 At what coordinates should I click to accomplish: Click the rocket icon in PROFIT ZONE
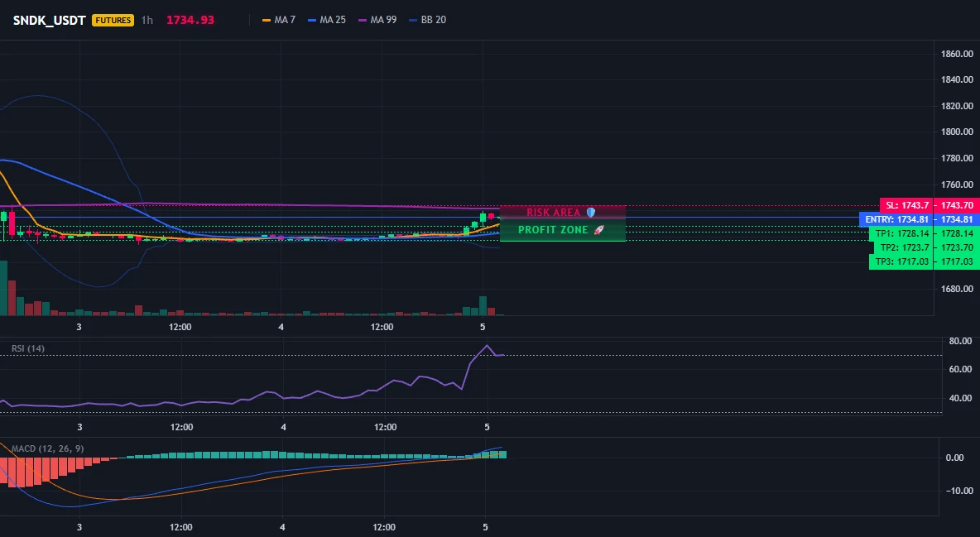(598, 230)
